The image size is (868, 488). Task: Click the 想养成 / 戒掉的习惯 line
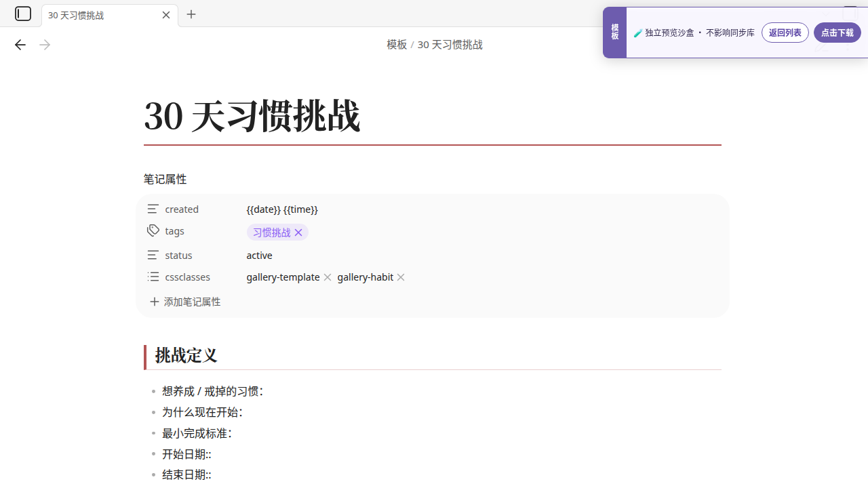coord(212,391)
